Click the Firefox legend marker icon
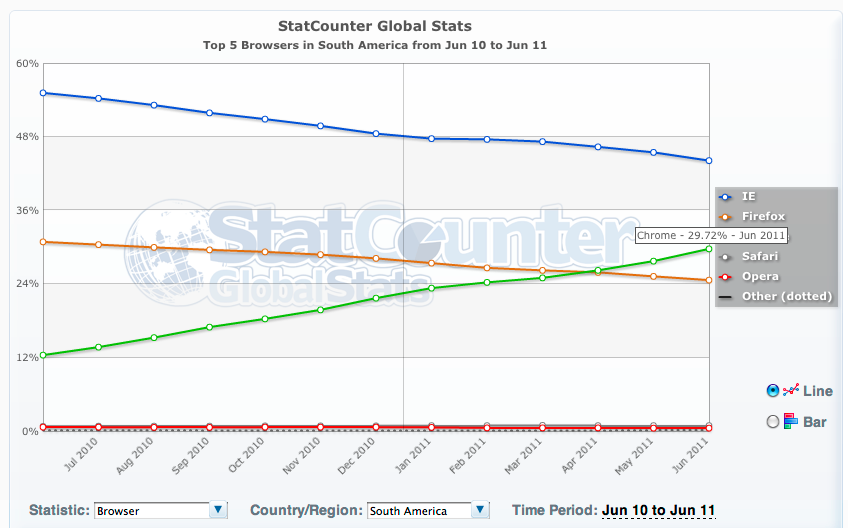Screen dimensions: 848x528 [x=727, y=216]
